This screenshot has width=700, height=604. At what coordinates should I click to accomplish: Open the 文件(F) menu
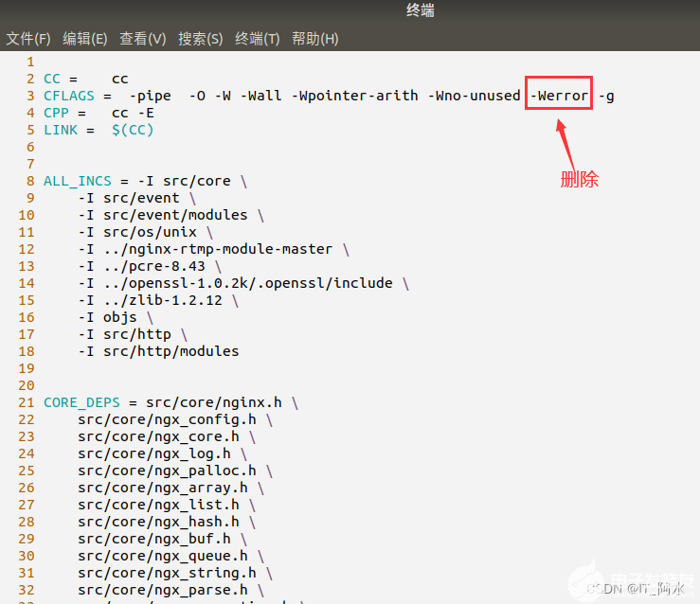pos(28,39)
